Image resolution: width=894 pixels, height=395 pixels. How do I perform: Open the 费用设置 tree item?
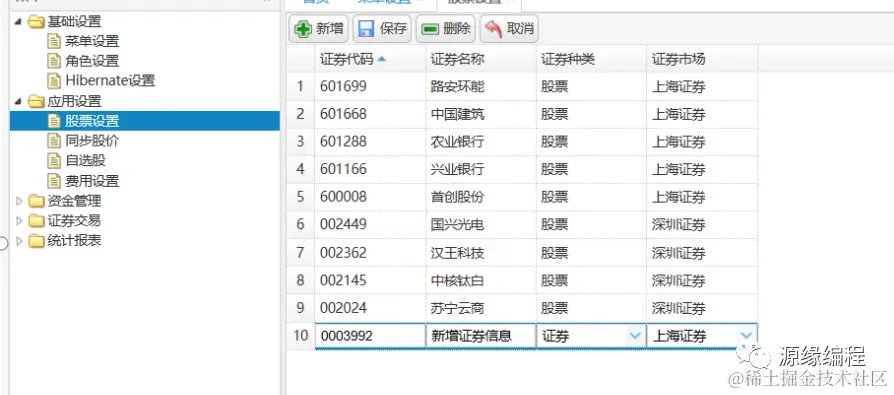92,181
